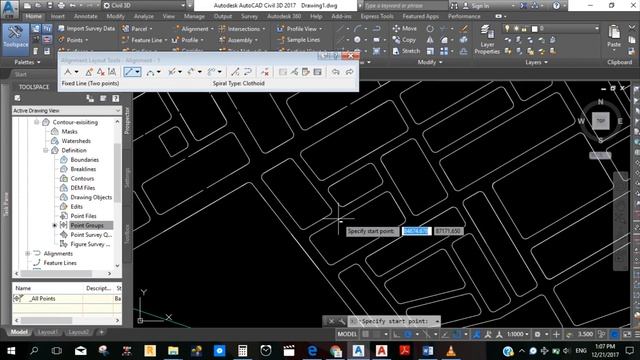The image size is (640, 360).
Task: Switch to the Layout1 tab
Action: click(47, 332)
